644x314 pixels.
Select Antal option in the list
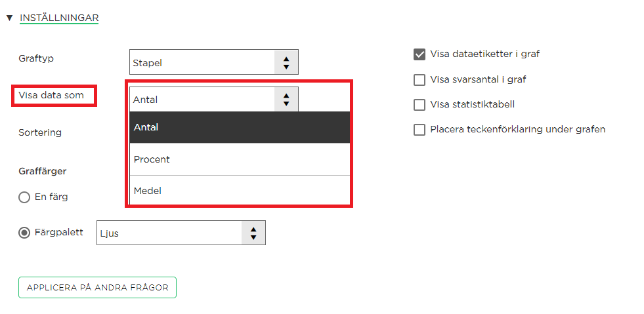240,127
